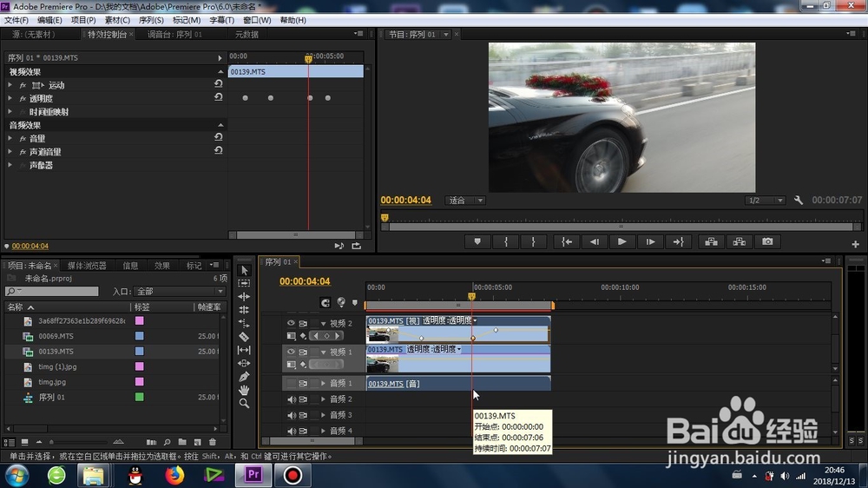
Task: Toggle sync lock for 视频 2
Action: click(x=303, y=323)
